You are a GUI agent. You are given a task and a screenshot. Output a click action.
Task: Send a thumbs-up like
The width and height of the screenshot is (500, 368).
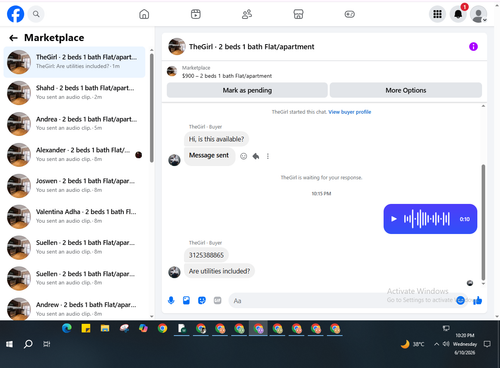point(478,300)
